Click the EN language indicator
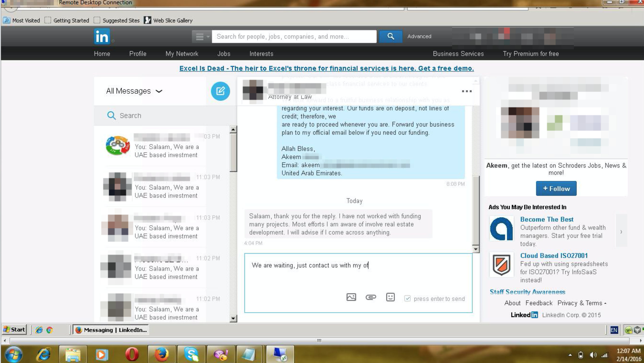 614,330
